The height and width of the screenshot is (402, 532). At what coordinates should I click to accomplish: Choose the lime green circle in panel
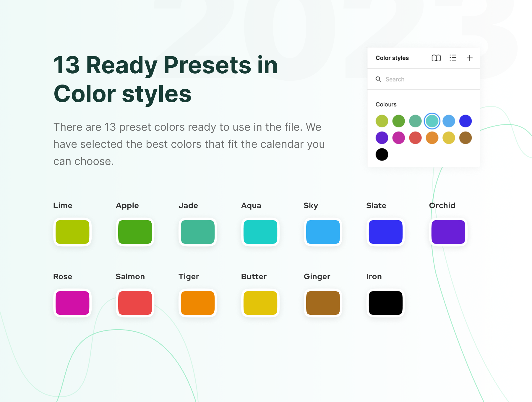tap(382, 121)
